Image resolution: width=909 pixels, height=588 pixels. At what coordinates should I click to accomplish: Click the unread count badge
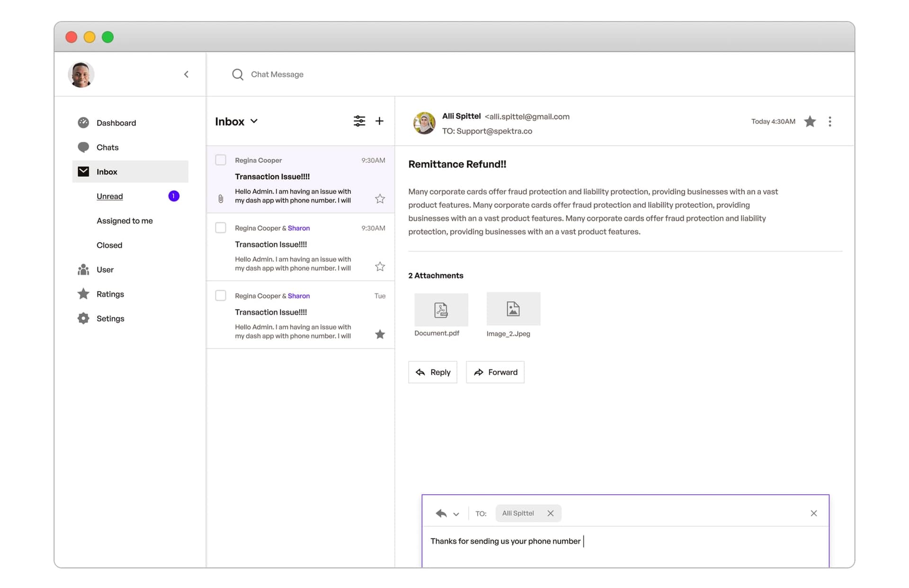(x=174, y=196)
